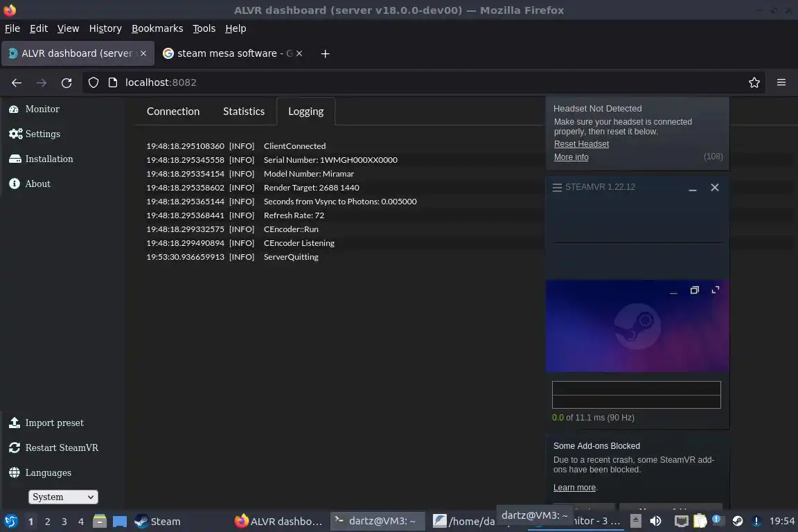Click the SteamVR frame timing graph
Image resolution: width=798 pixels, height=532 pixels.
click(x=636, y=395)
